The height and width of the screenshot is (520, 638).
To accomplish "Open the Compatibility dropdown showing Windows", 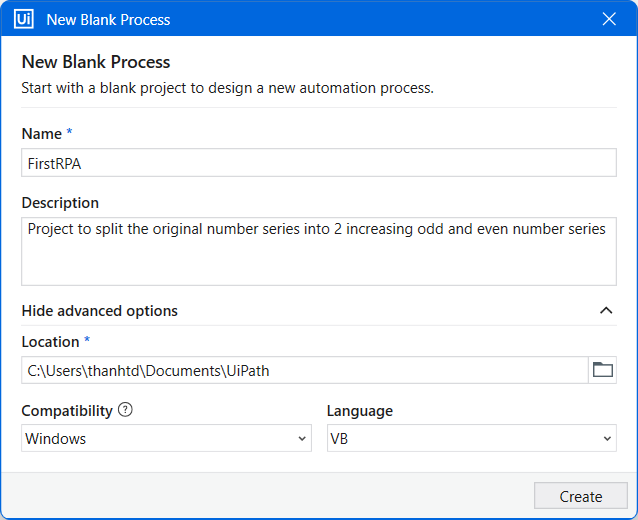I will [166, 438].
